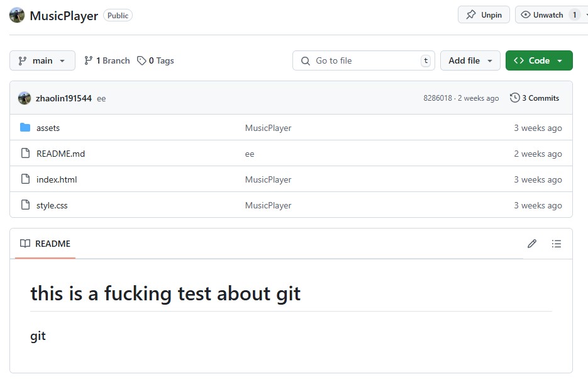The image size is (588, 379).
Task: Click the style.css file icon
Action: pyautogui.click(x=25, y=205)
